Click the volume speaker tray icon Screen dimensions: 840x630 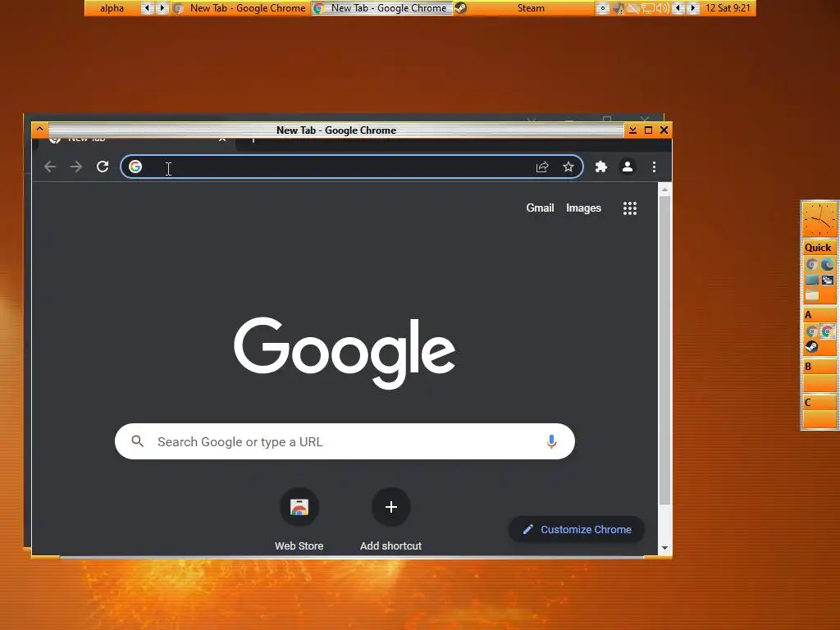tap(662, 8)
